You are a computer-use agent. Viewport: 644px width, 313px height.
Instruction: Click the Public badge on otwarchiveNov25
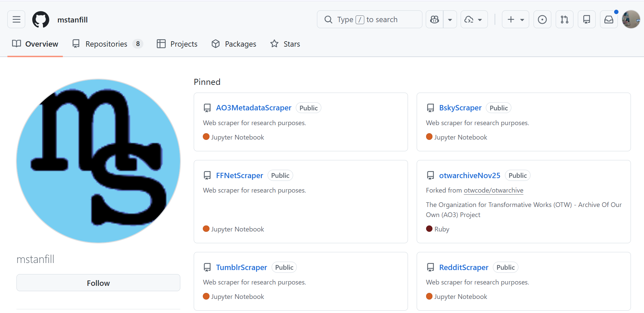pyautogui.click(x=518, y=175)
